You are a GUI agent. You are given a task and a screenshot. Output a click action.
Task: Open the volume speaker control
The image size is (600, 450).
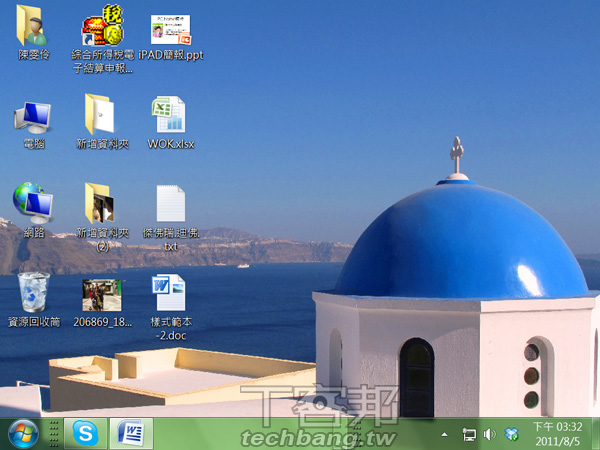click(x=489, y=435)
